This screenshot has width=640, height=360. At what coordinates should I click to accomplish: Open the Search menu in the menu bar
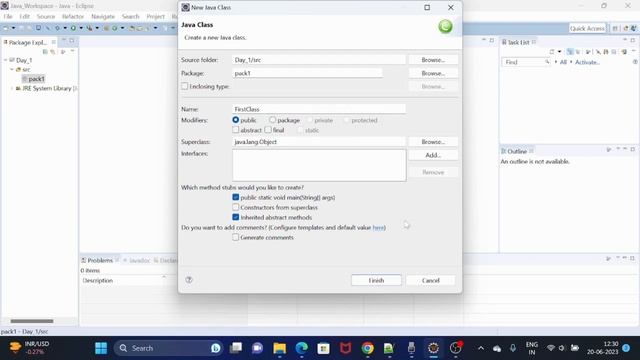coord(131,16)
